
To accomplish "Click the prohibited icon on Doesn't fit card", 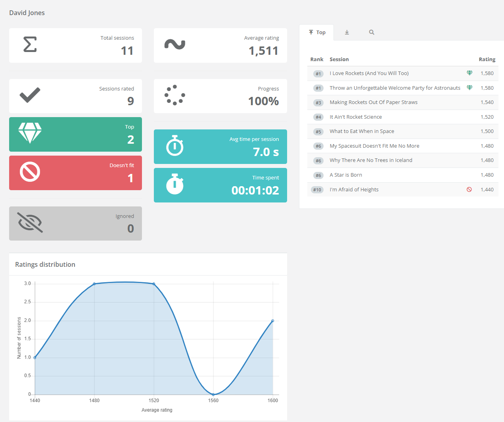I will [30, 172].
